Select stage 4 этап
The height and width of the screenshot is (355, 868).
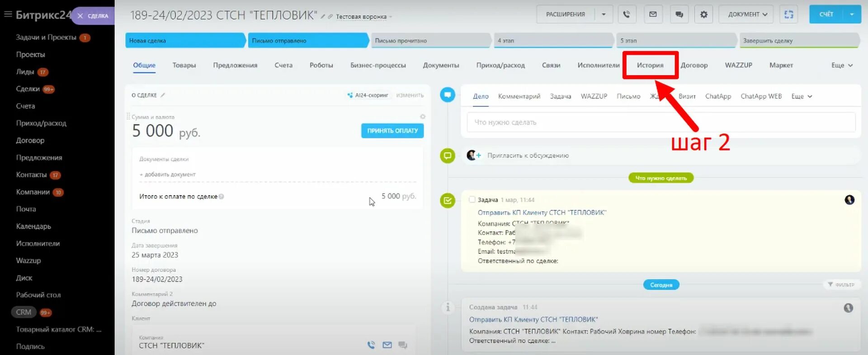coord(553,41)
